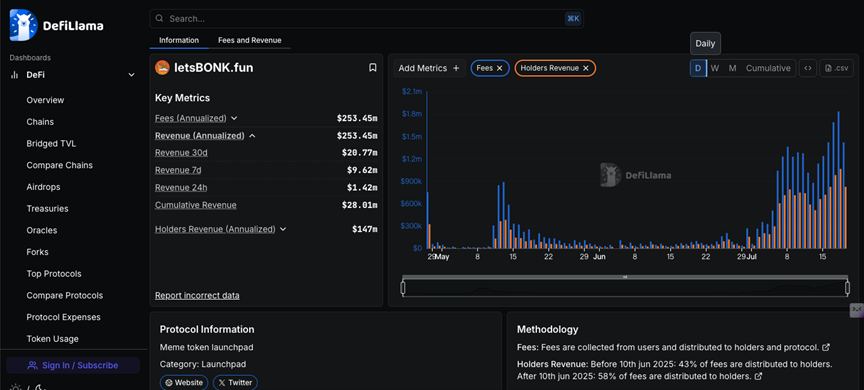Click the Website globe icon
This screenshot has width=864, height=390.
169,382
